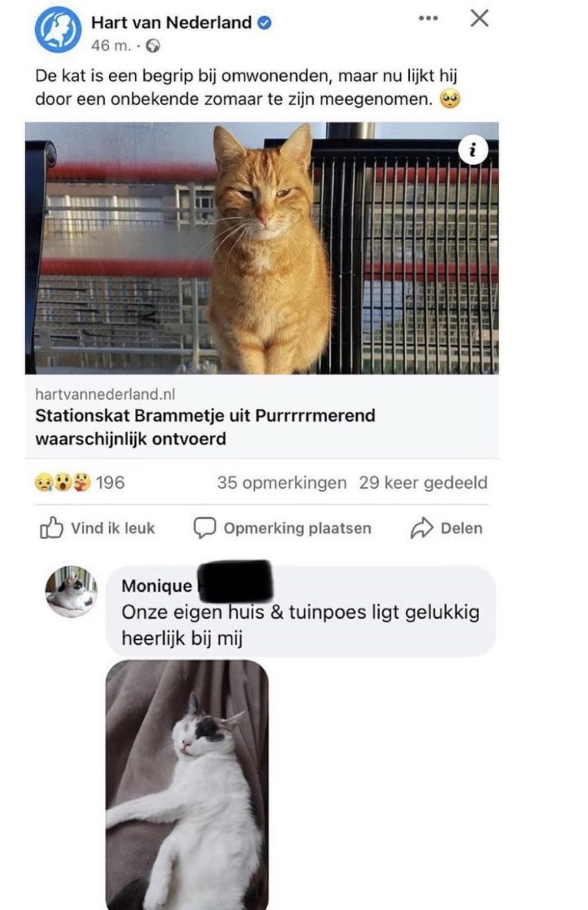Click the commenter name Monique
This screenshot has height=910, width=588.
pyautogui.click(x=157, y=585)
